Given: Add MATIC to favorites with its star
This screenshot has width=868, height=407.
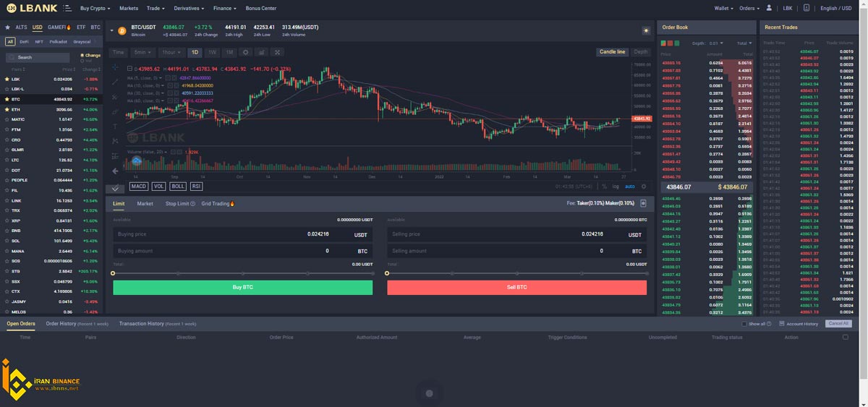Looking at the screenshot, I should (x=7, y=119).
